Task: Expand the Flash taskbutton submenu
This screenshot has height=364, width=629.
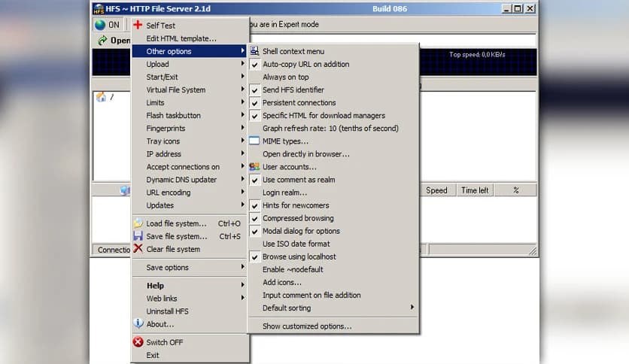Action: point(190,116)
